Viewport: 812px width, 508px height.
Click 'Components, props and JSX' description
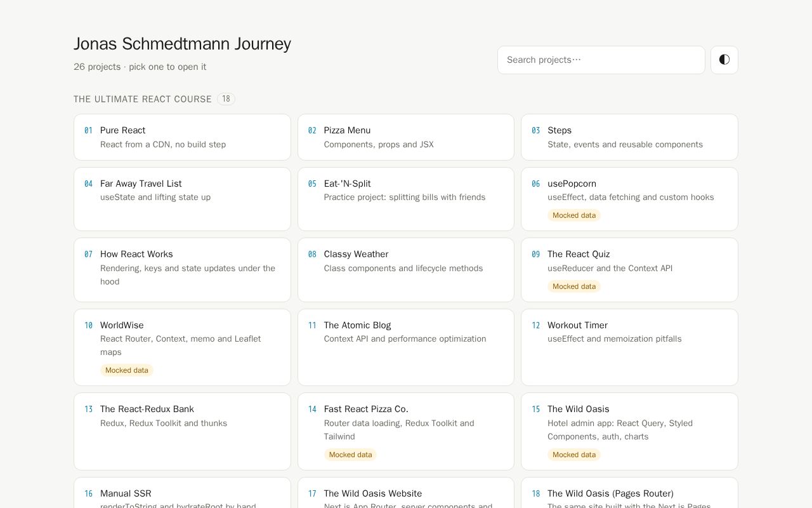click(379, 144)
